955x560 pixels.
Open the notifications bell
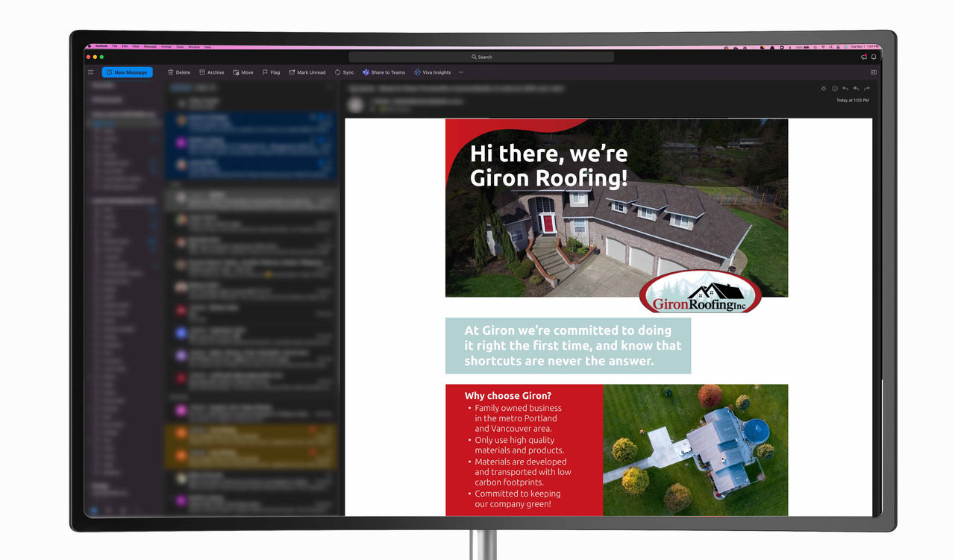point(874,57)
